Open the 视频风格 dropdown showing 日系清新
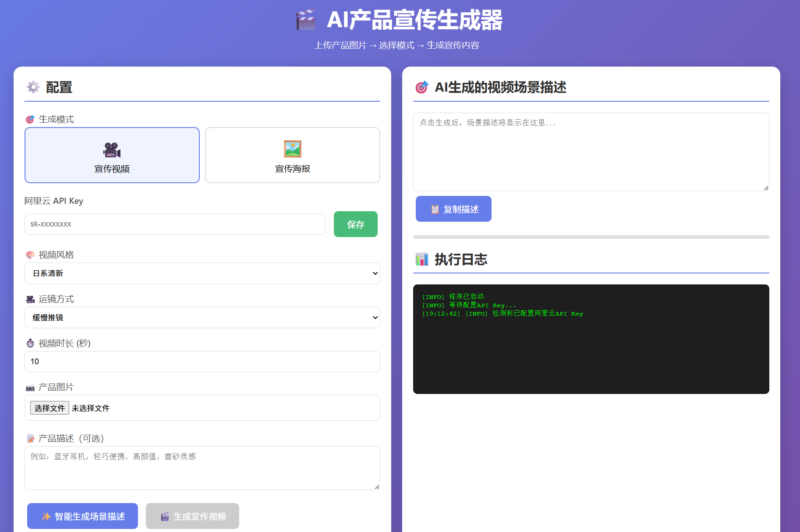Screen dimensions: 800x532 pos(202,273)
